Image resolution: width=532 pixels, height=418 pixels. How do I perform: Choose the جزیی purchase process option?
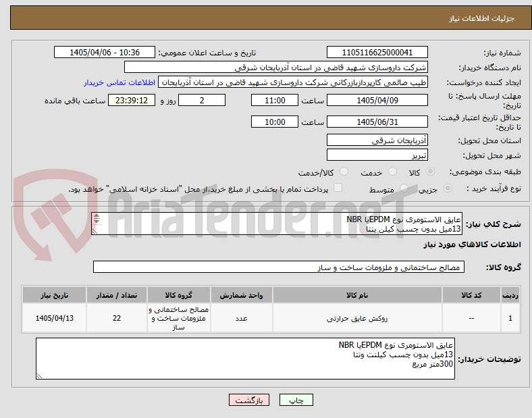click(448, 188)
